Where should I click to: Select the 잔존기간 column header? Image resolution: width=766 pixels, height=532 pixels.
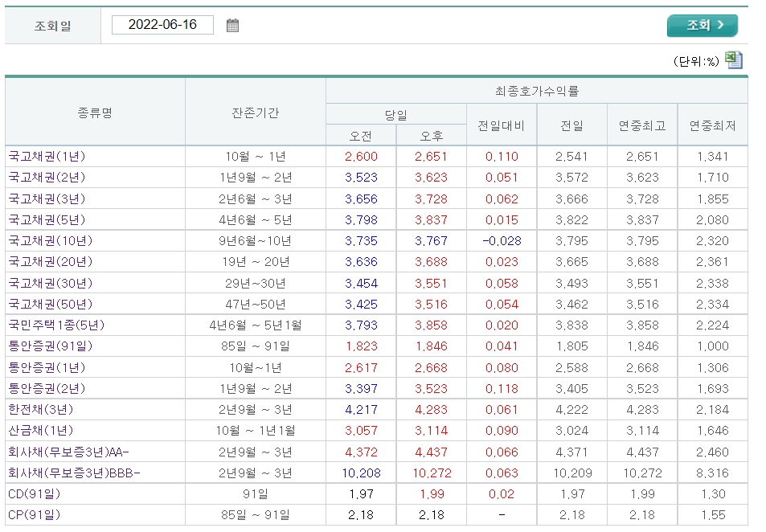tap(254, 111)
